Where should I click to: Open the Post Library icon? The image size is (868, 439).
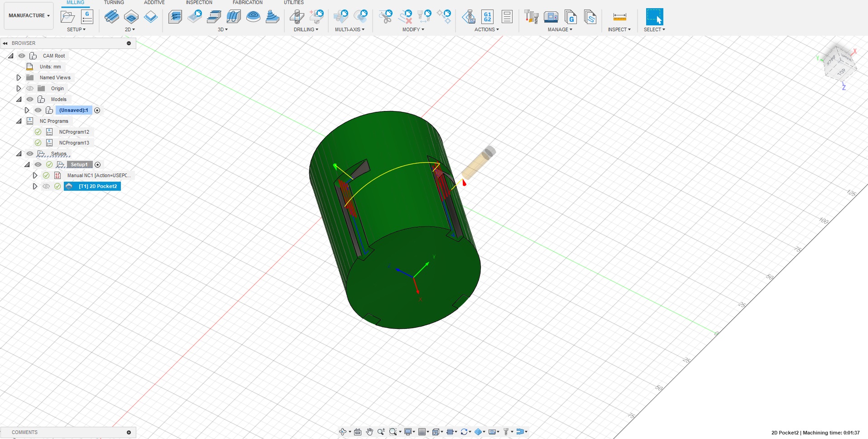(x=571, y=17)
